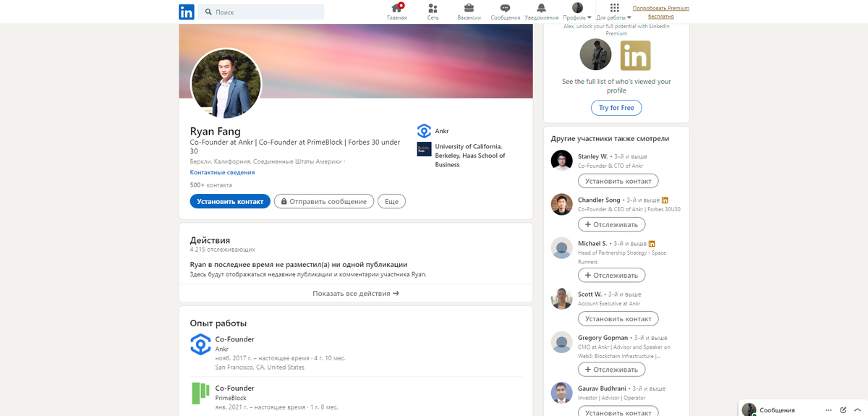
Task: Click Gaurav Budhrani's avatar
Action: [x=562, y=393]
